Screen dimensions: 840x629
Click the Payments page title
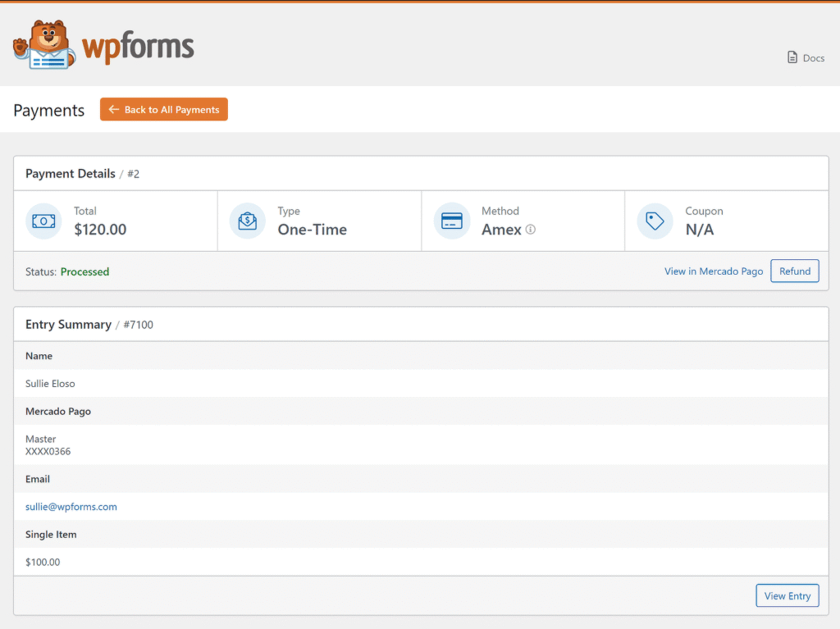[48, 110]
